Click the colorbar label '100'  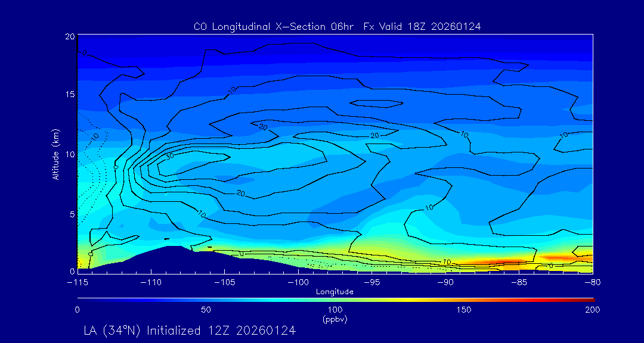[335, 310]
